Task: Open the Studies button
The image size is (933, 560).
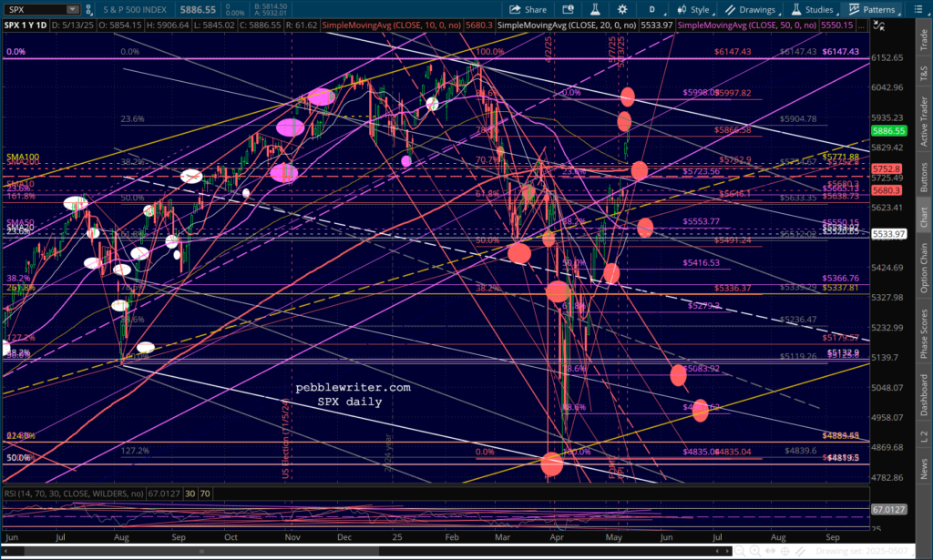Action: coord(816,9)
